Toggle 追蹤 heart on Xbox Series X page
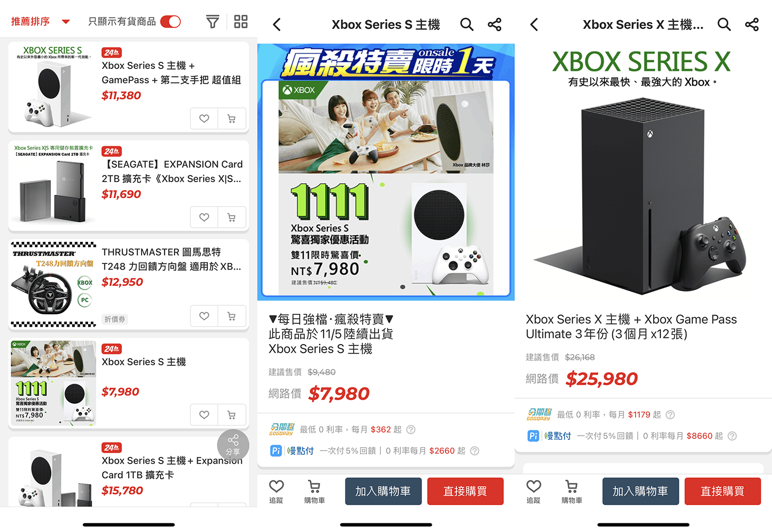Viewport: 772px width, 532px height. click(x=534, y=491)
